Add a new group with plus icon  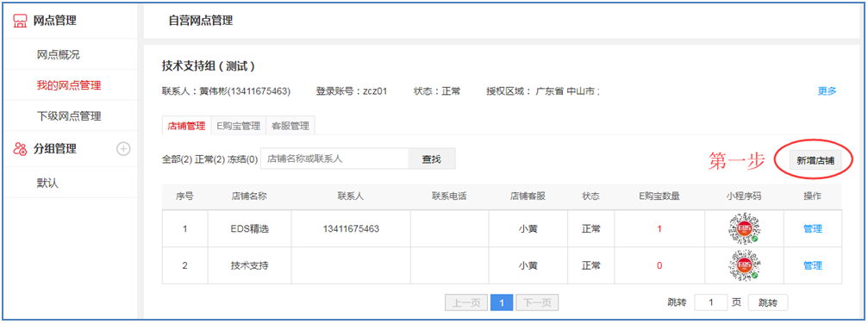(123, 148)
